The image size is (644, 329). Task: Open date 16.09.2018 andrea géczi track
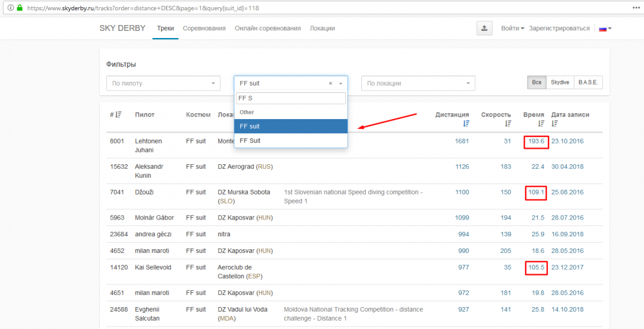(567, 234)
